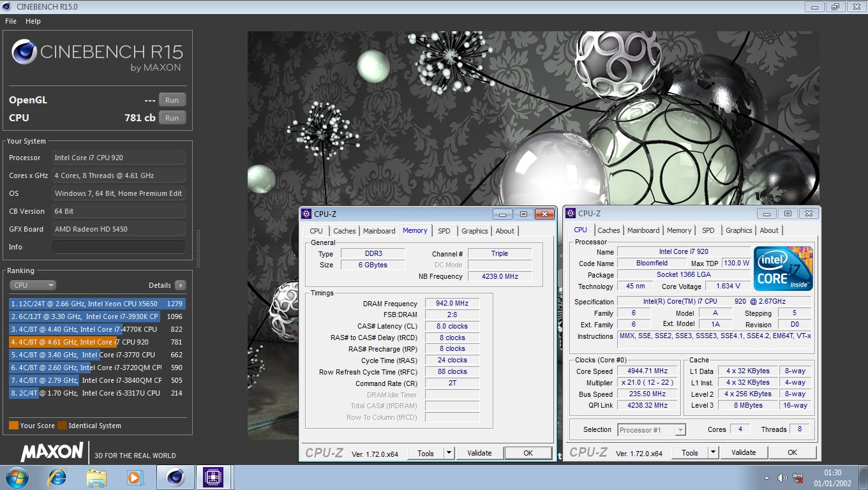
Task: Open Tools dropdown arrow in Memory CPU-Z
Action: coord(449,453)
